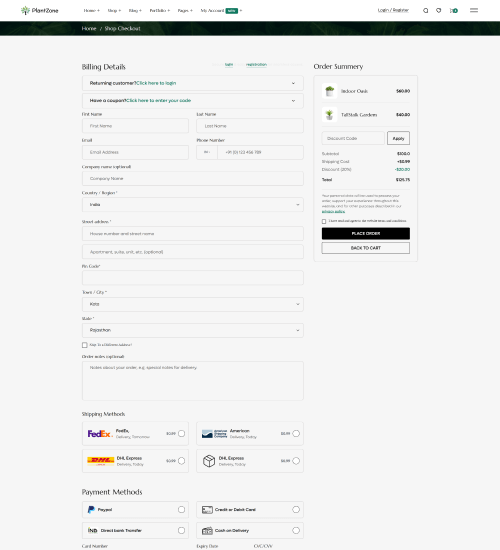Screen dimensions: 500x550
Task: Expand the Have a coupon section
Action: tap(193, 101)
